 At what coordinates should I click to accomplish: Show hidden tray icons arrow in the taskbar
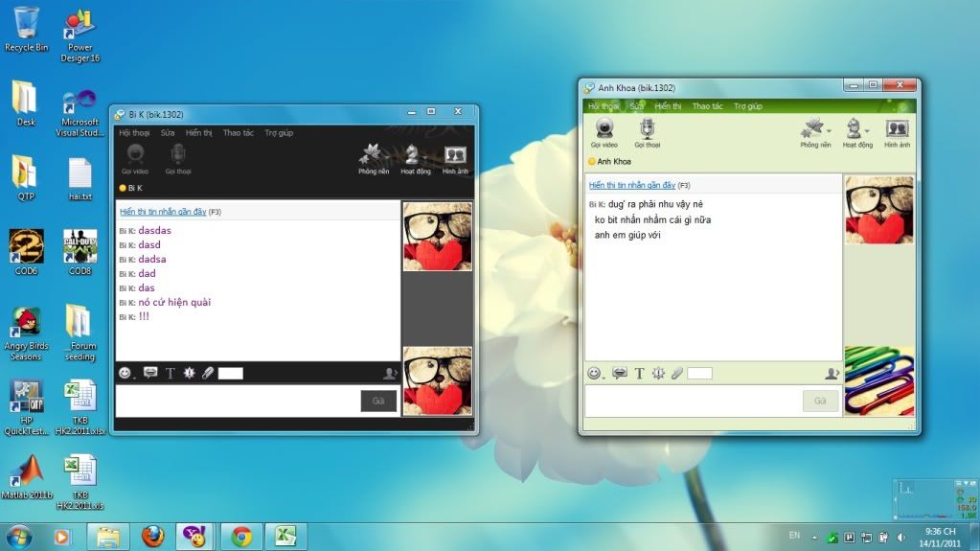pyautogui.click(x=814, y=538)
